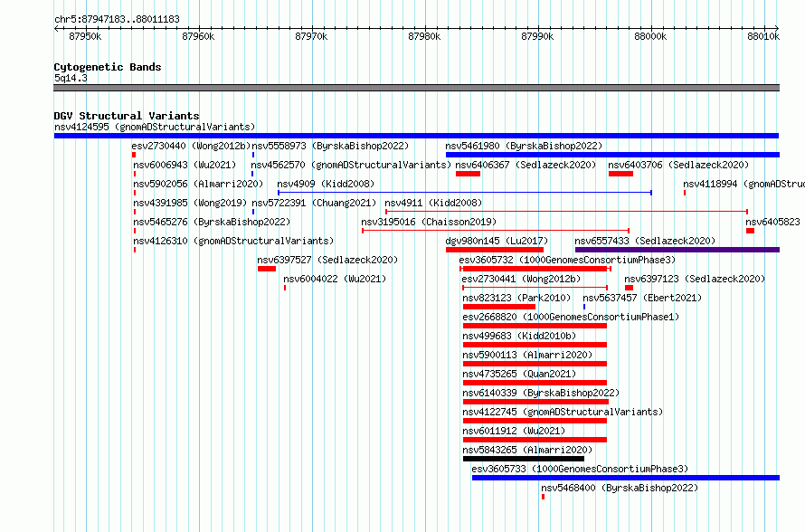Open nsv5461980 (ByrskaBishop2022) variant label
This screenshot has width=805, height=532.
524,146
